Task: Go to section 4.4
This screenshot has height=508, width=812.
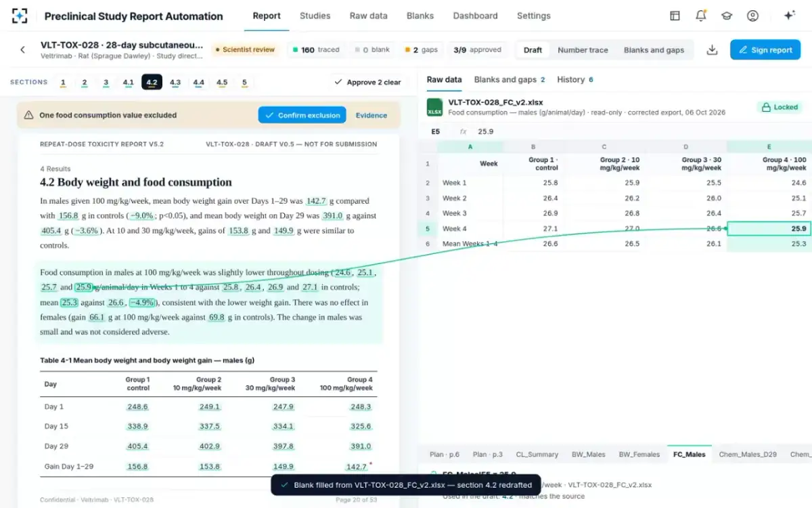Action: pos(198,83)
